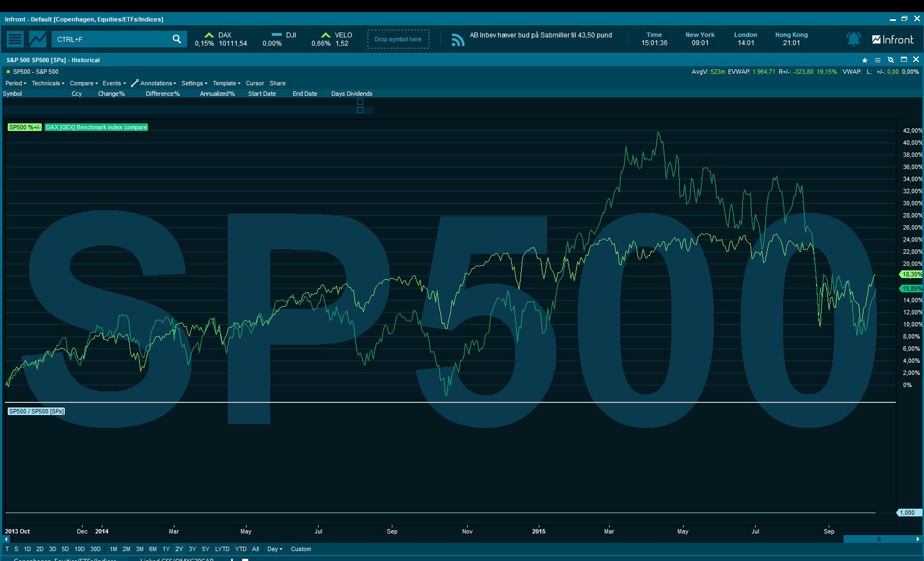The image size is (924, 561).
Task: Open the Technicals dropdown
Action: click(x=48, y=83)
